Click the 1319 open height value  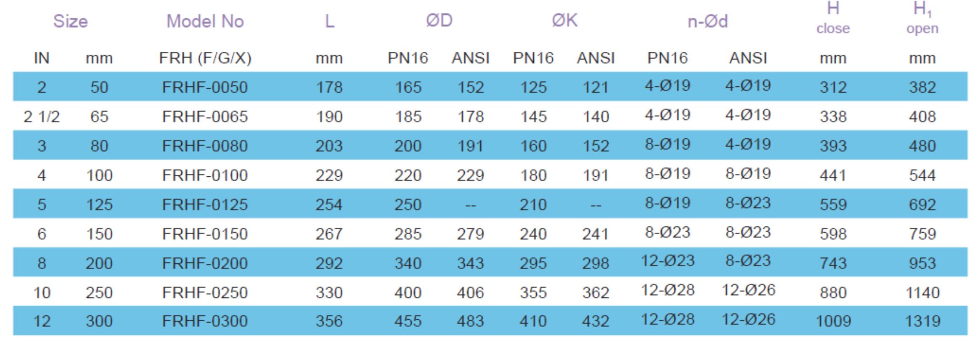922,321
